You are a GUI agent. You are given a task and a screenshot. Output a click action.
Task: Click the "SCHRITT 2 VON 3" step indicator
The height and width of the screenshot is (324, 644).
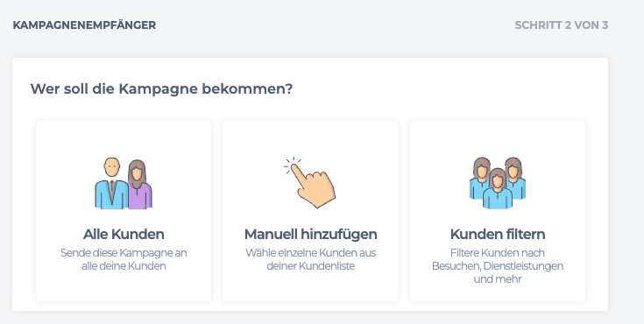click(561, 25)
